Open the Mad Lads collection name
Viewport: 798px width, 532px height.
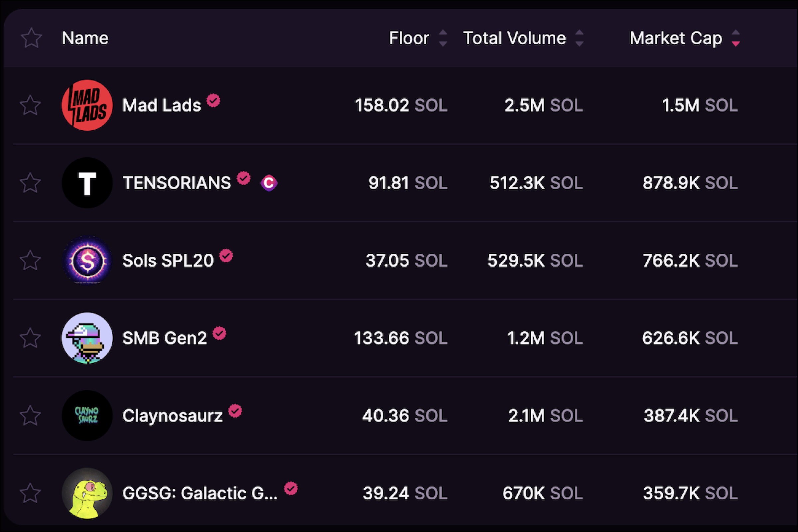[x=162, y=105]
